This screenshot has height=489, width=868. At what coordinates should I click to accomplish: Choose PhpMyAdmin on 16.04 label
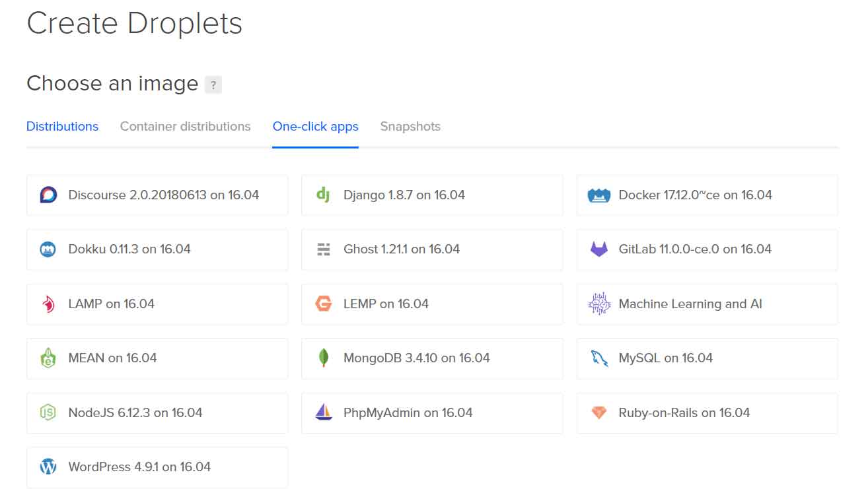pos(408,412)
